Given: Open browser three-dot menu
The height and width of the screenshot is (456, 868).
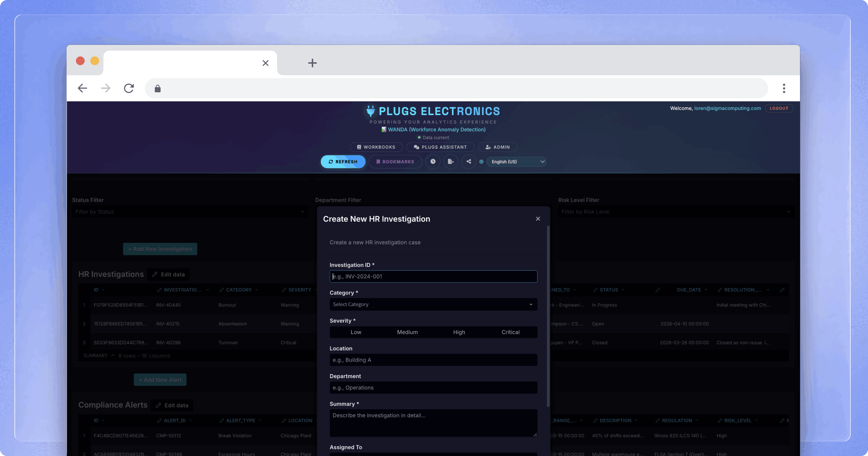Looking at the screenshot, I should (x=784, y=88).
